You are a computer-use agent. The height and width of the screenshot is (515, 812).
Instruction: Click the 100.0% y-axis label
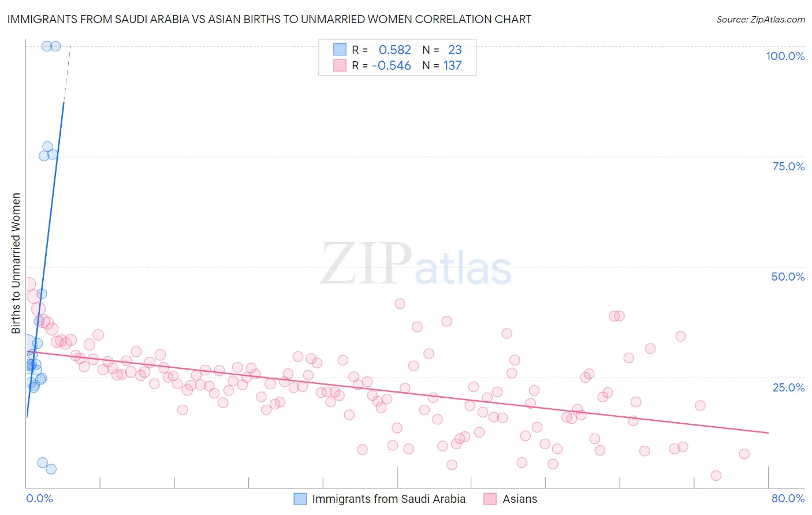pos(785,56)
